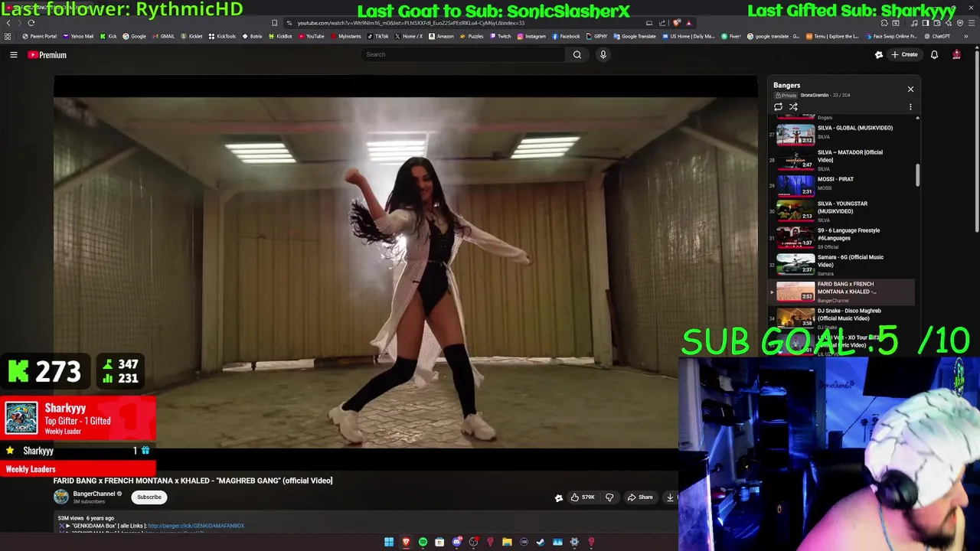Open Samara - 6G thumbnail
The height and width of the screenshot is (551, 980).
click(795, 264)
